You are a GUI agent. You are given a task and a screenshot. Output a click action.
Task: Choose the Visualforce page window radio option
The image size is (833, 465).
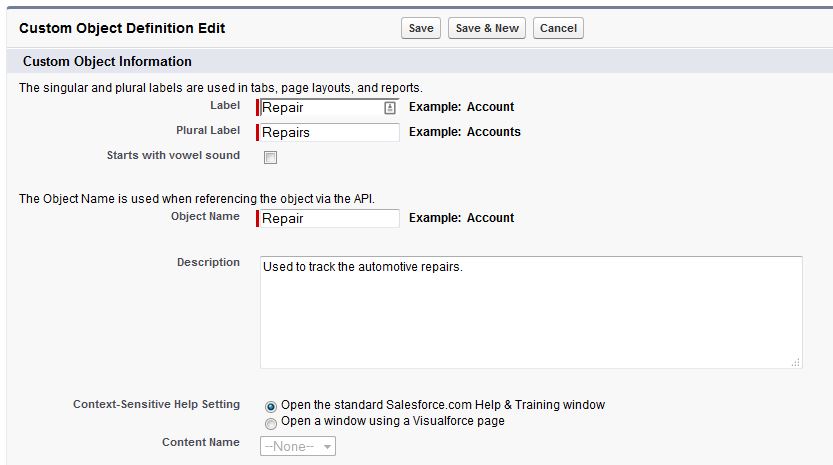(271, 422)
